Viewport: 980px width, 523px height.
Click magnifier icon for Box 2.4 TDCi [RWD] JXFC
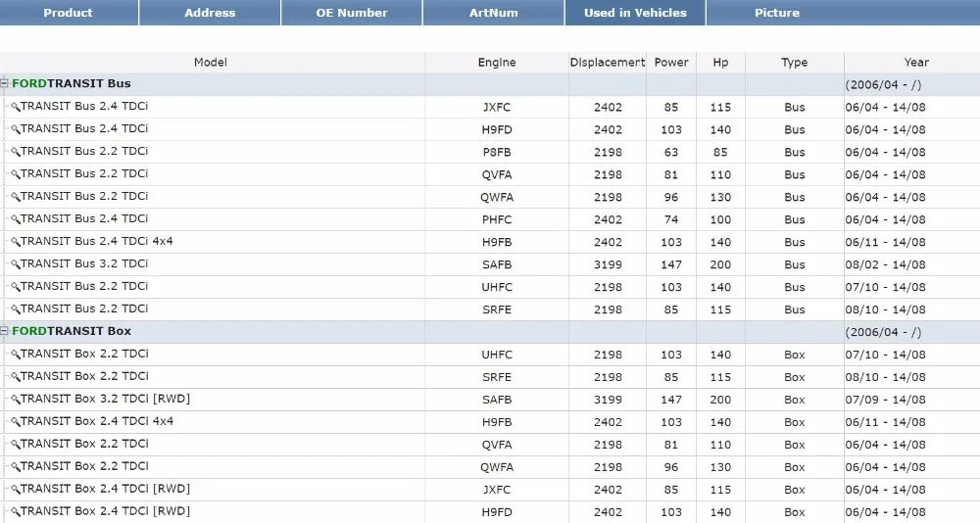coord(15,490)
